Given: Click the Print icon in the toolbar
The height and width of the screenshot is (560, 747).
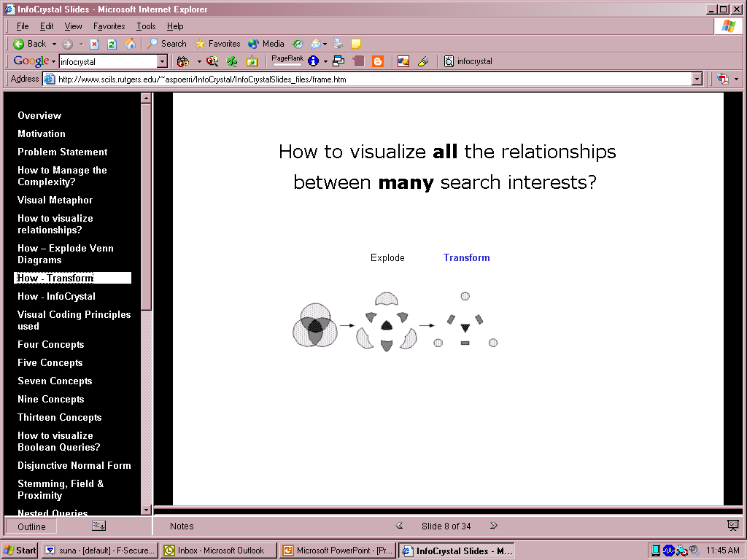Looking at the screenshot, I should pos(338,44).
